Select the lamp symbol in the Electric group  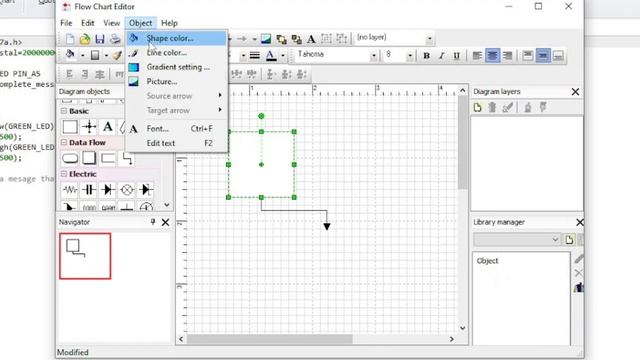click(127, 190)
